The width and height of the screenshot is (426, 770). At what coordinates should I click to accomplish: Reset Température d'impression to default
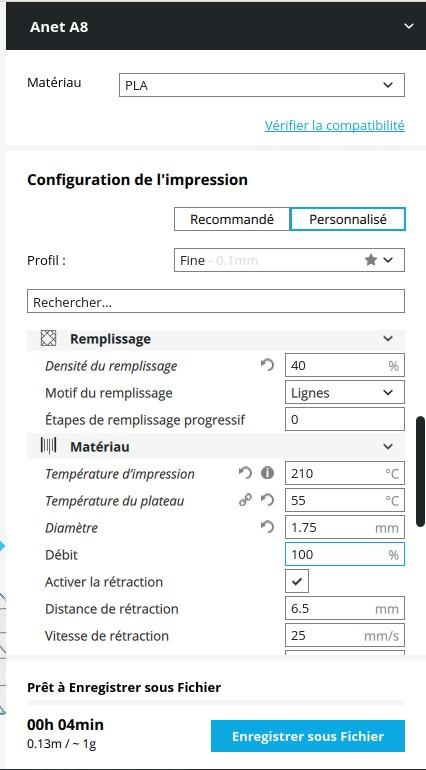point(245,473)
